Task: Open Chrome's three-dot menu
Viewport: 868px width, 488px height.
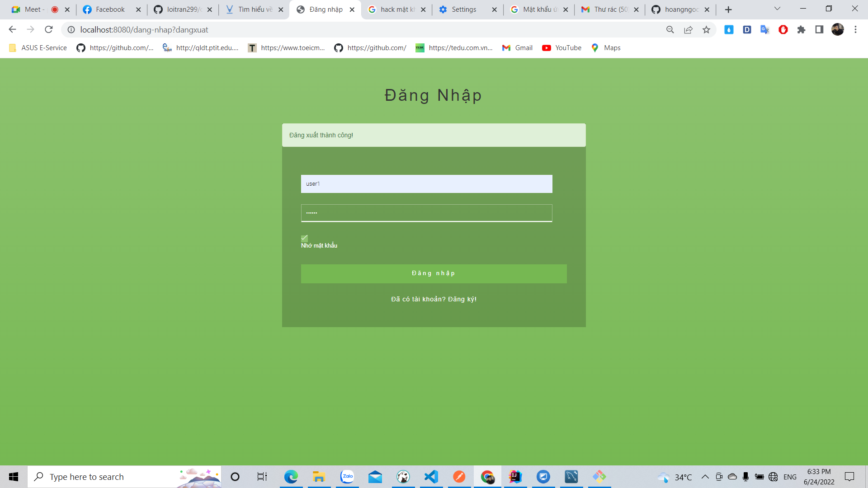Action: (x=855, y=29)
